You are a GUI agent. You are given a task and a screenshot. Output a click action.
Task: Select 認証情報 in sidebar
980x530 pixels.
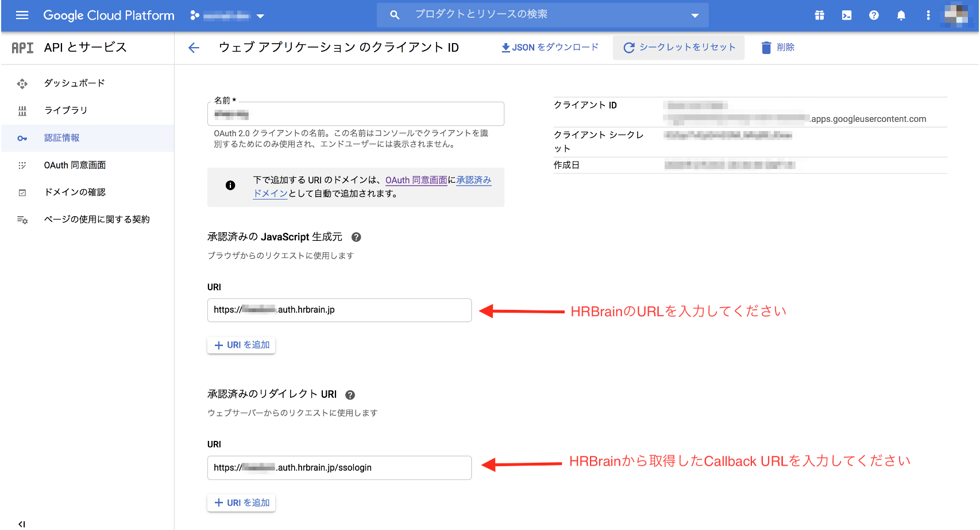[x=88, y=138]
